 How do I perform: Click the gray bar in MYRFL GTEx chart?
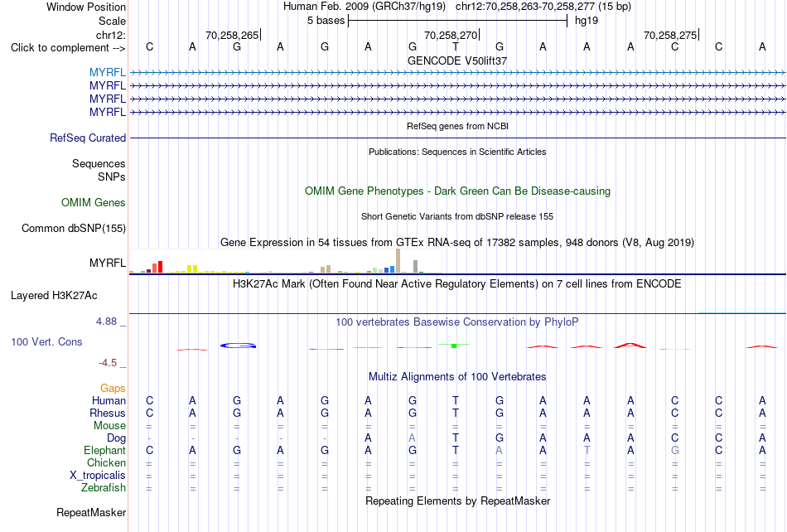[x=416, y=266]
